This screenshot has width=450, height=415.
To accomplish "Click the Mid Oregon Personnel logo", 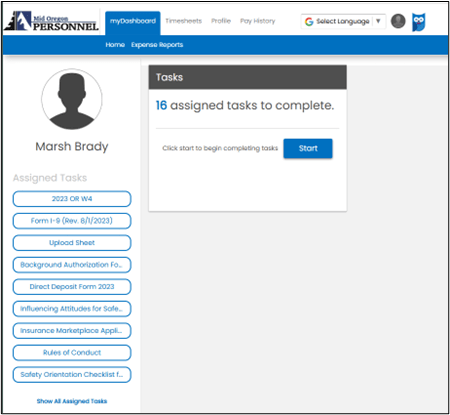I will tap(52, 22).
